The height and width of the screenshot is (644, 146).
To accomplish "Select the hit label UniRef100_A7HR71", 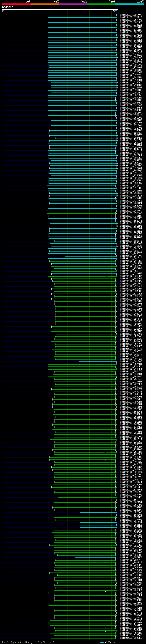I will (x=131, y=349).
